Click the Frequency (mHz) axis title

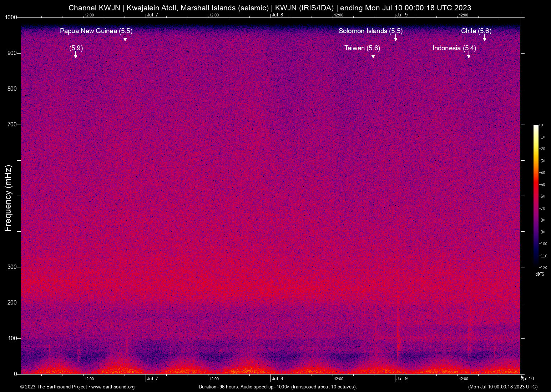pyautogui.click(x=8, y=198)
